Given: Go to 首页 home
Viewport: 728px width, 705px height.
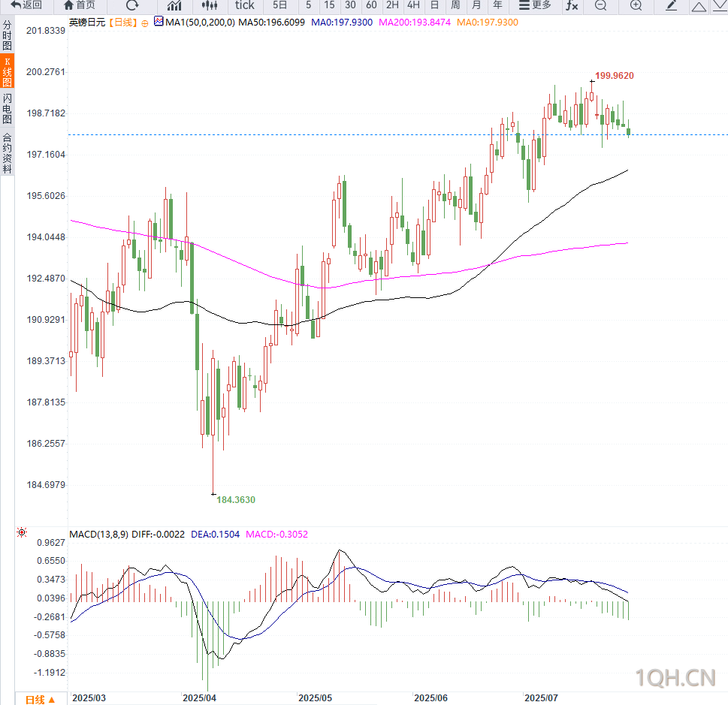Looking at the screenshot, I should click(x=80, y=5).
